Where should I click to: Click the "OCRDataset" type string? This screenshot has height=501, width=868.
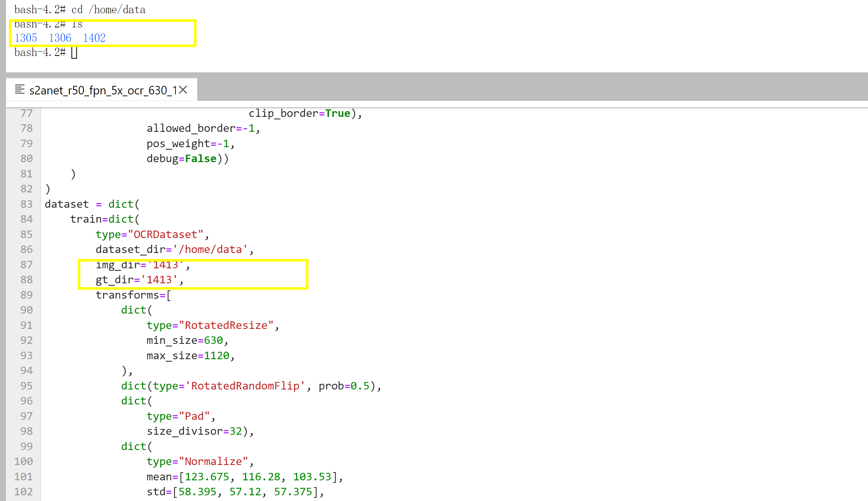click(x=165, y=234)
